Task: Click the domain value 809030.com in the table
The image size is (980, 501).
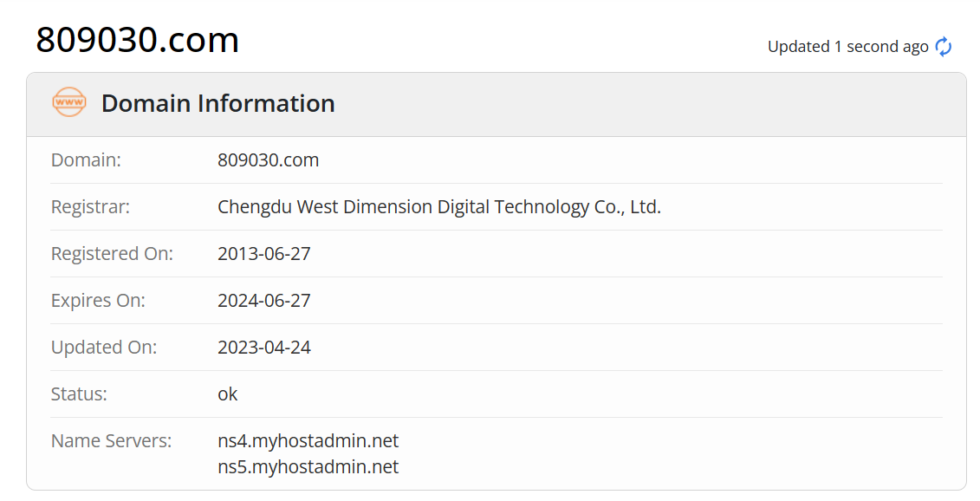Action: coord(269,159)
